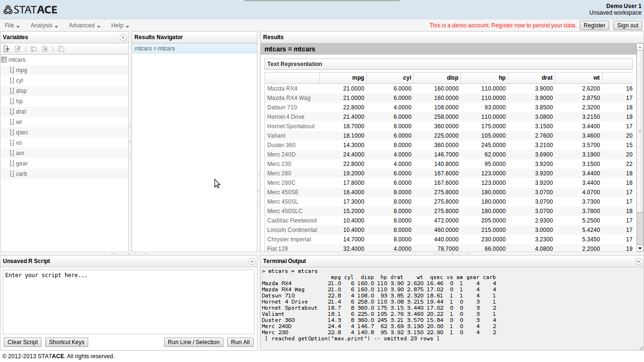This screenshot has width=644, height=362.
Task: Open the Advanced menu
Action: pyautogui.click(x=84, y=25)
